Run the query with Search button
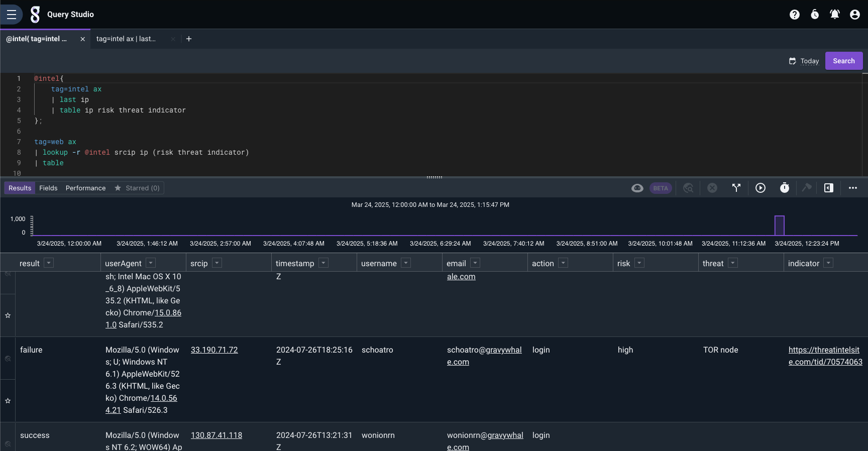This screenshot has height=451, width=868. point(844,61)
